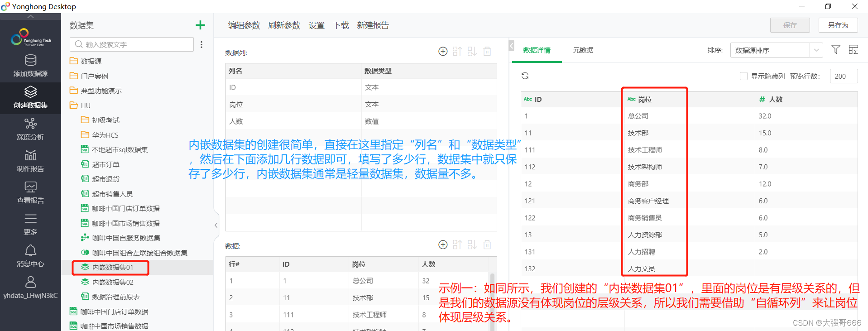Click 编辑参数 menu item
This screenshot has height=331, width=868.
[x=244, y=25]
